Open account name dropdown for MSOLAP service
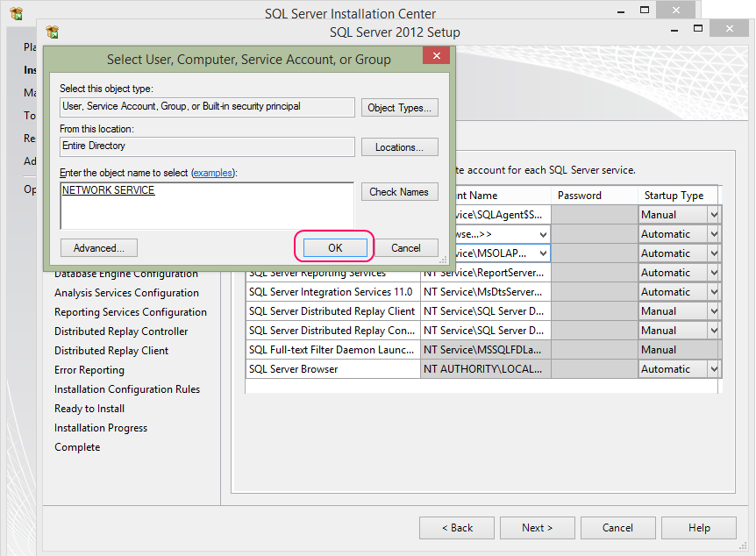This screenshot has width=756, height=556. tap(543, 253)
